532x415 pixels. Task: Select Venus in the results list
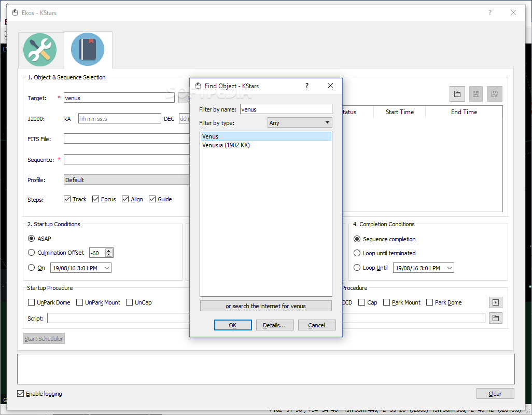(x=265, y=136)
